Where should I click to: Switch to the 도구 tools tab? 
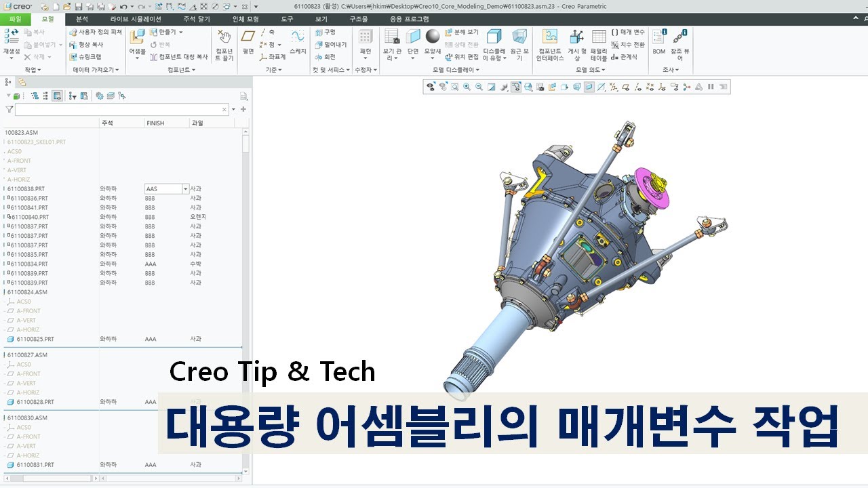(x=287, y=19)
